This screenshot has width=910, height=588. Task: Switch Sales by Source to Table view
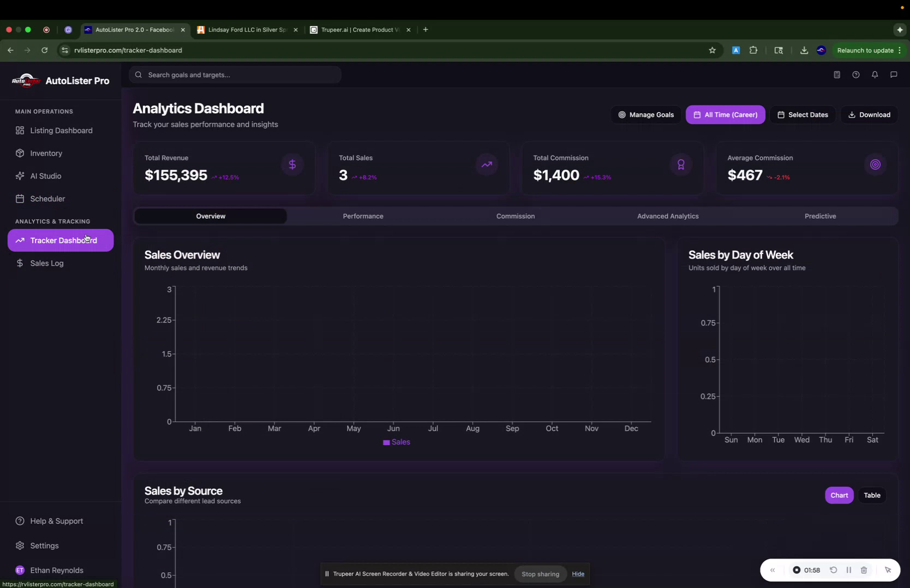click(x=871, y=495)
